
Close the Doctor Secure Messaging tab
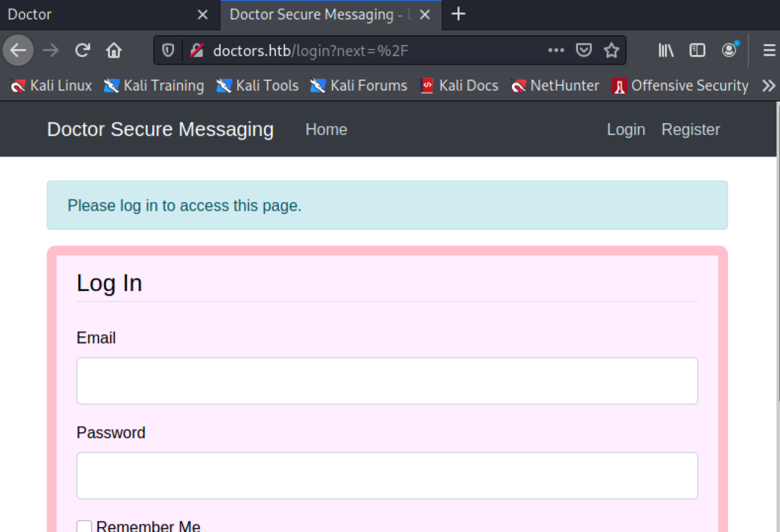pos(425,15)
